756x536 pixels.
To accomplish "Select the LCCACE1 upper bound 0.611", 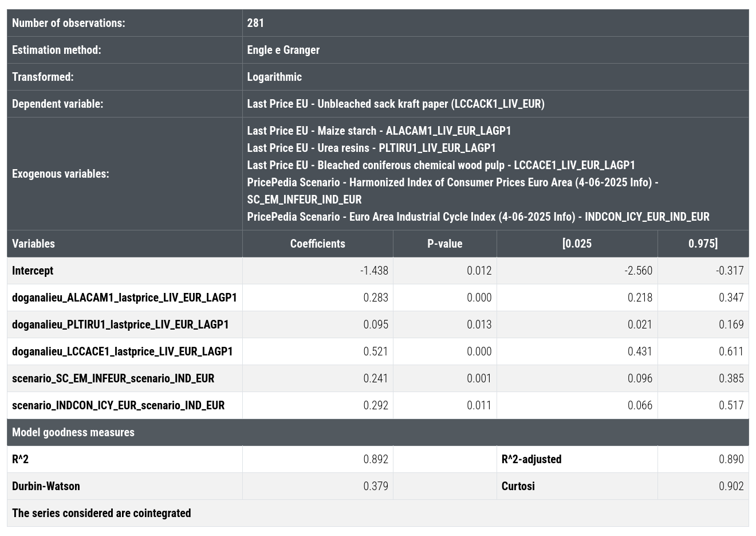I will point(731,351).
